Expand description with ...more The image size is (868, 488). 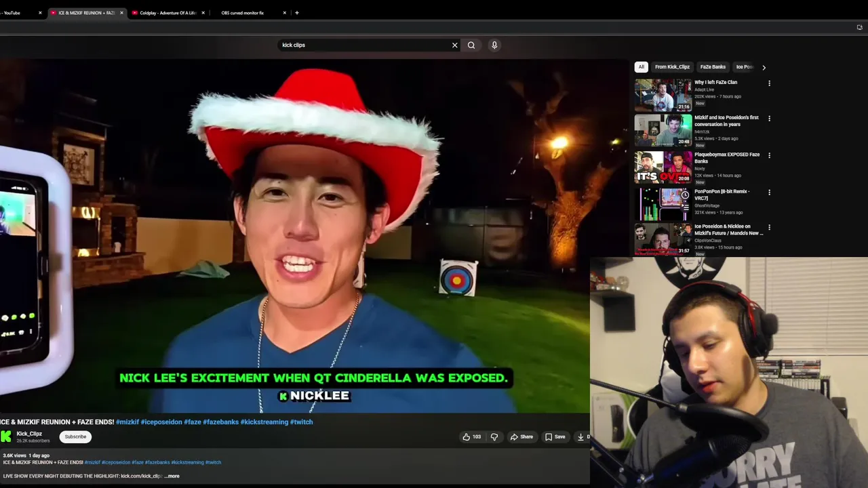172,476
